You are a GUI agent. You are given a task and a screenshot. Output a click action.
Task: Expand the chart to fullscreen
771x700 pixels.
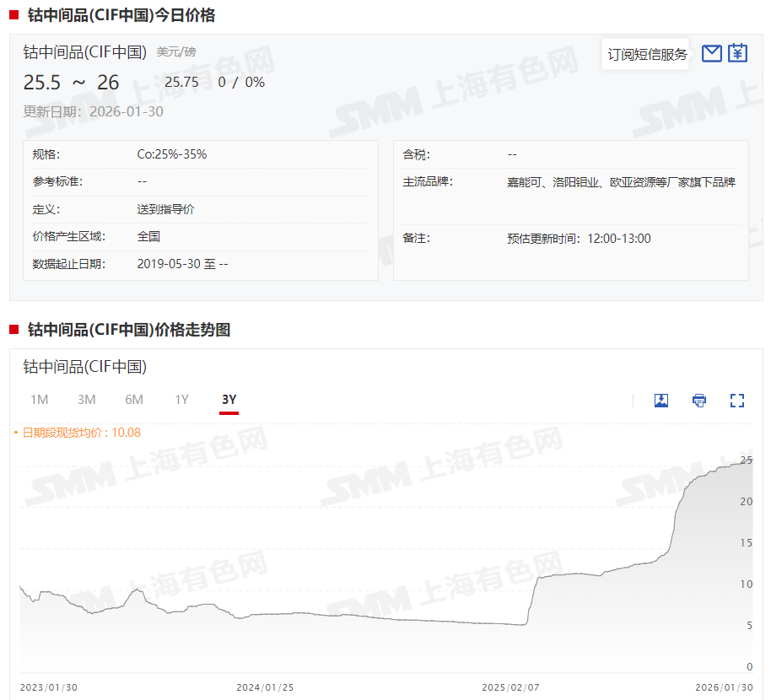pos(737,401)
